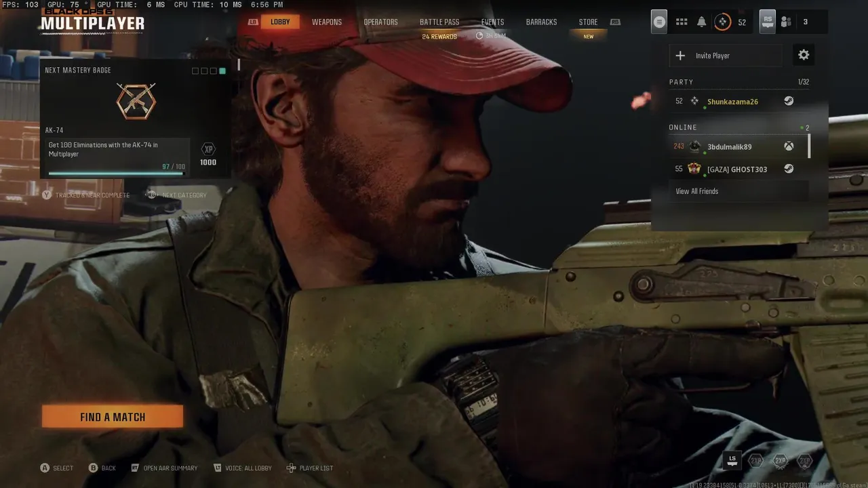Click the 24 Rewards label

coord(439,37)
